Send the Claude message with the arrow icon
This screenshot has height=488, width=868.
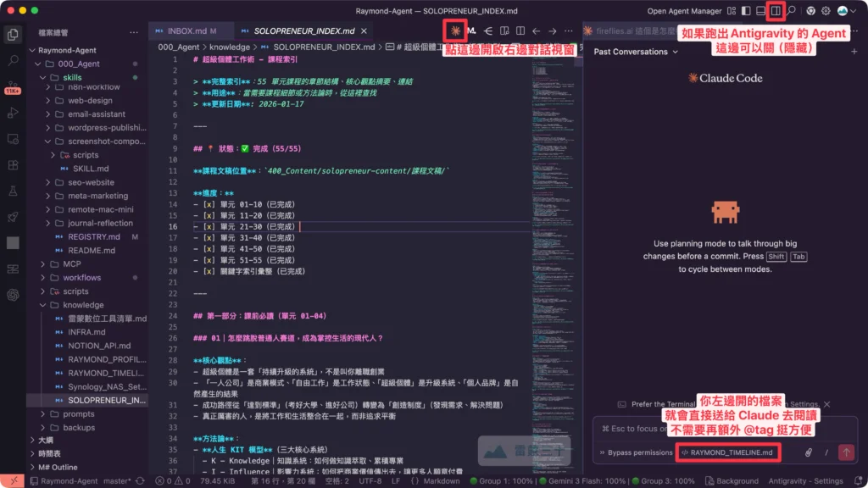tap(847, 452)
